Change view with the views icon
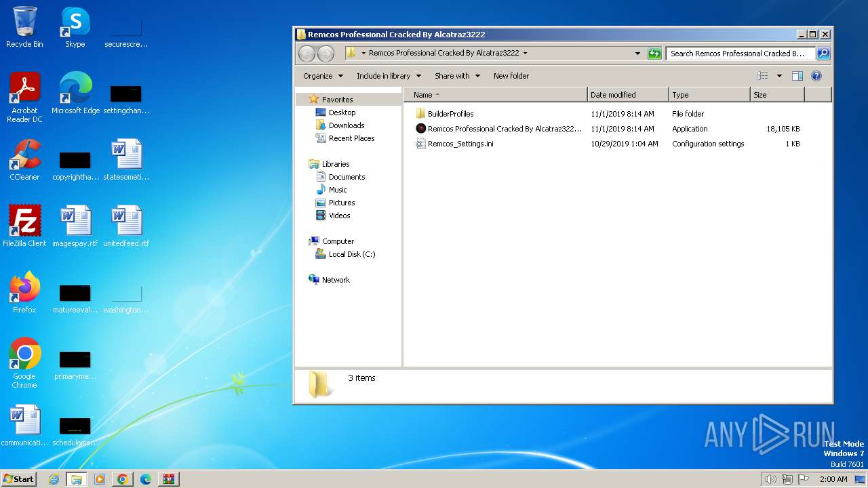The image size is (868, 488). (763, 76)
